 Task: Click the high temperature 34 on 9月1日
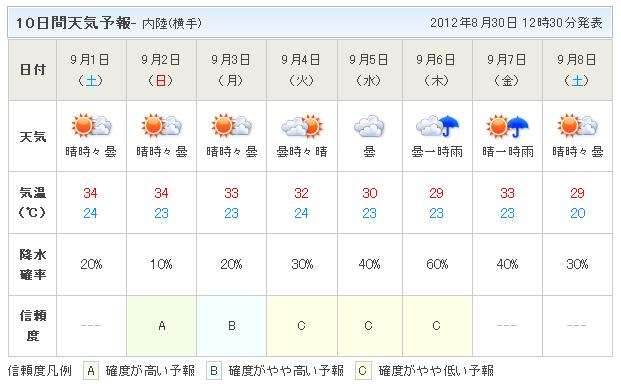pyautogui.click(x=90, y=193)
